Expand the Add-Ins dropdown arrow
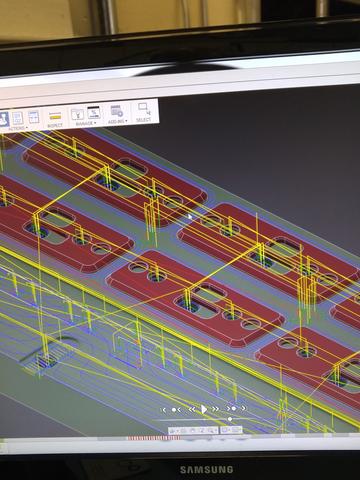 126,121
